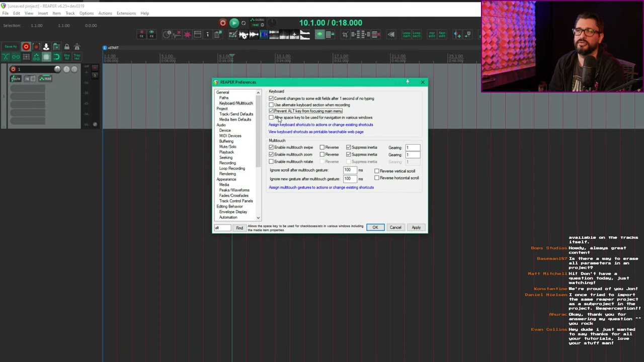
Task: Toggle the grid lines toolbar icon
Action: click(46, 57)
